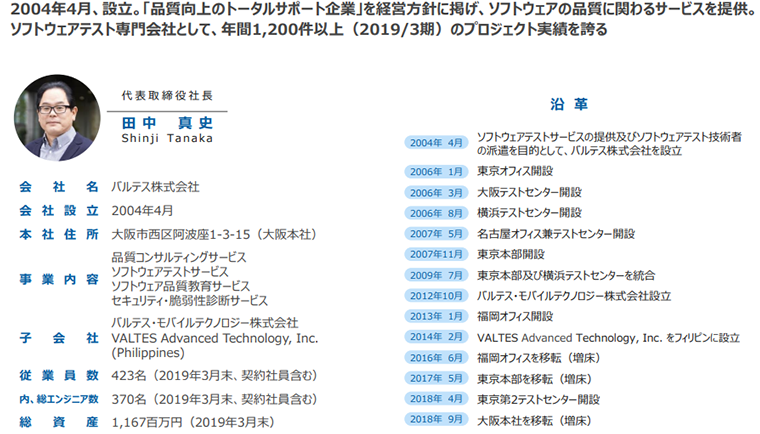This screenshot has height=434, width=760.
Task: Click the 2012年10月 date badge
Action: (x=436, y=296)
